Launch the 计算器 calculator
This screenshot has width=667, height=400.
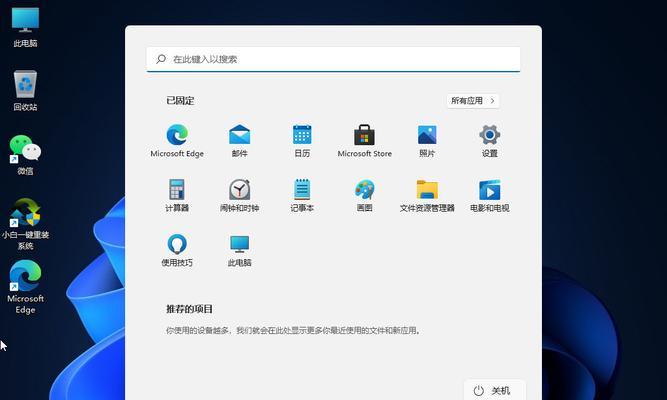point(177,195)
